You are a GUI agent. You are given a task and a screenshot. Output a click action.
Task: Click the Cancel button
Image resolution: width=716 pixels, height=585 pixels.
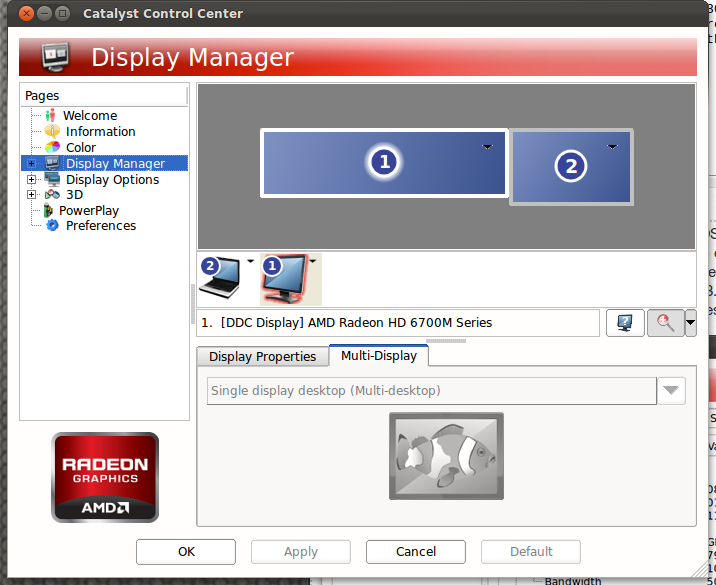coord(416,552)
